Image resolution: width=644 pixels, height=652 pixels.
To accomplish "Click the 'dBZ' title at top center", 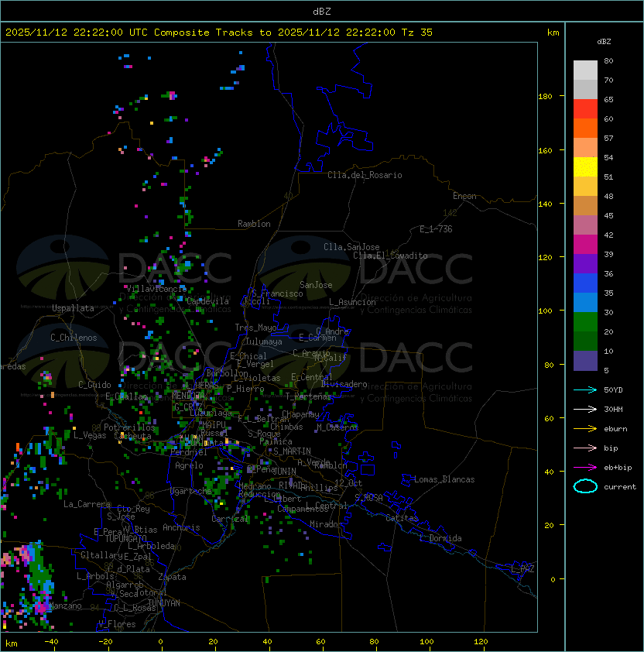I will [x=322, y=11].
